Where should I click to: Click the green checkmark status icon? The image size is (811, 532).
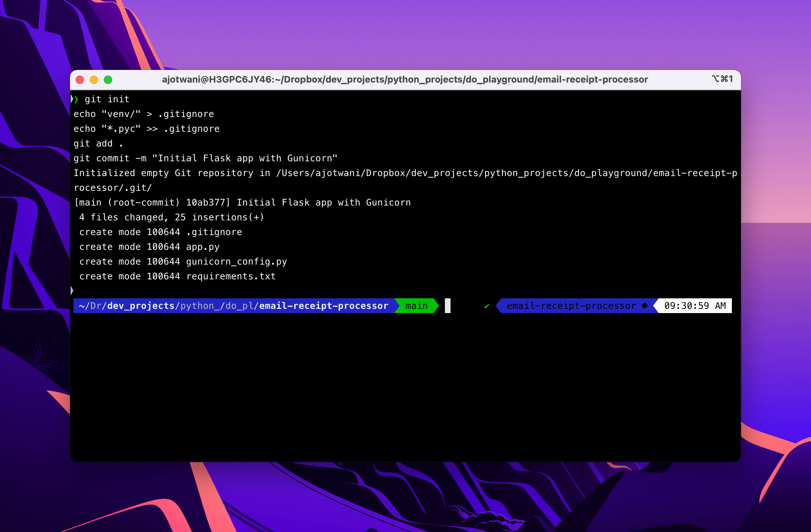(487, 306)
